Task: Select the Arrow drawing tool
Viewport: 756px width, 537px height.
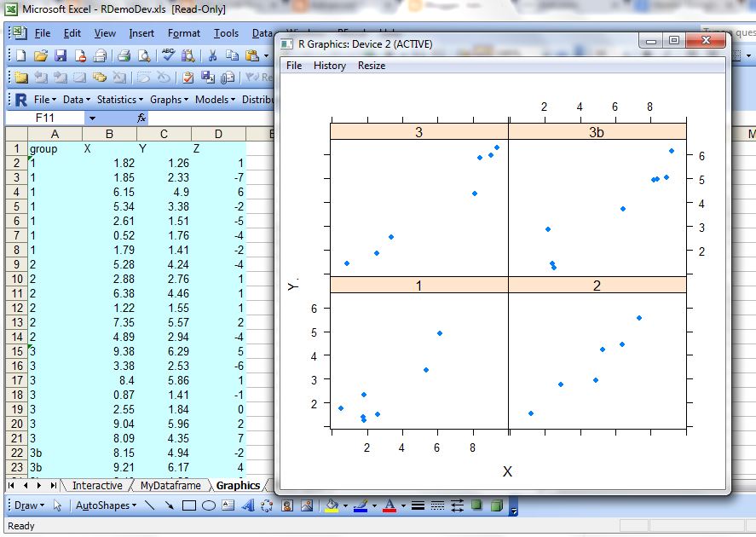Action: pos(170,505)
